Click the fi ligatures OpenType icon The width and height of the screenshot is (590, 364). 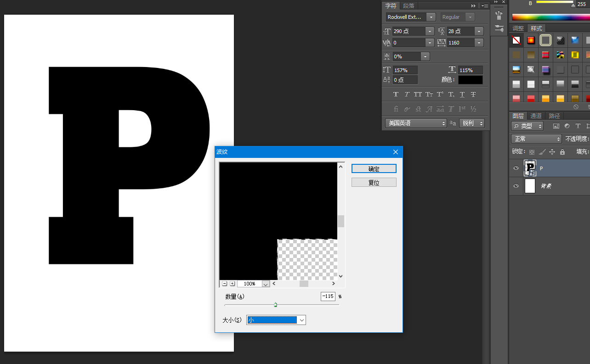coord(396,109)
